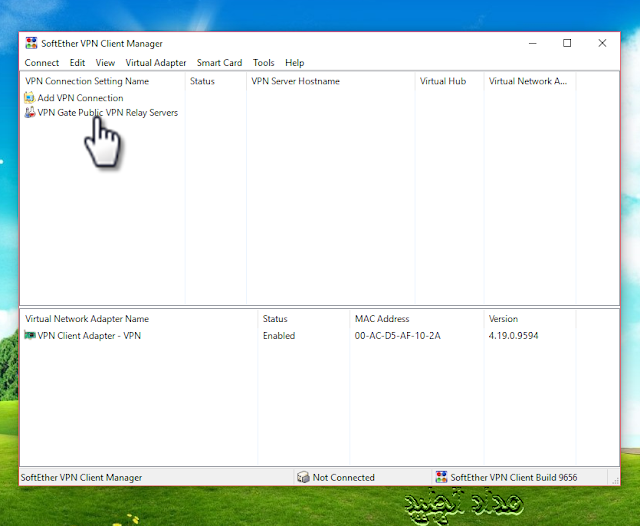Screen dimensions: 640x526
Task: Close the SoftEther VPN Client Manager window
Action: pos(602,43)
